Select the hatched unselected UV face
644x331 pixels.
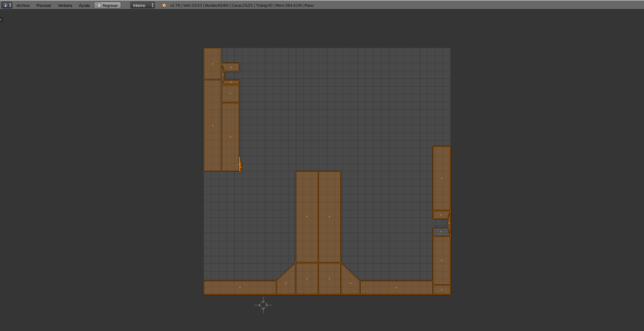441,232
